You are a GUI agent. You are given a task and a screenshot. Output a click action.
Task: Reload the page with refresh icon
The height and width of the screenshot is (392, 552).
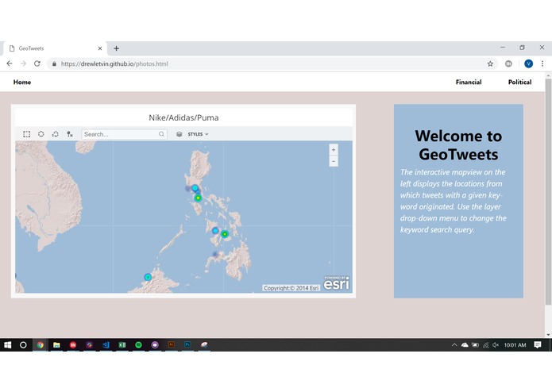click(37, 63)
